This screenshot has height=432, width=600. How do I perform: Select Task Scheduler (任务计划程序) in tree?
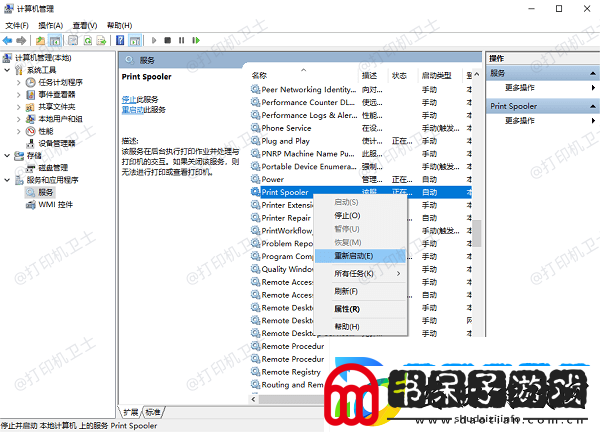coord(60,82)
